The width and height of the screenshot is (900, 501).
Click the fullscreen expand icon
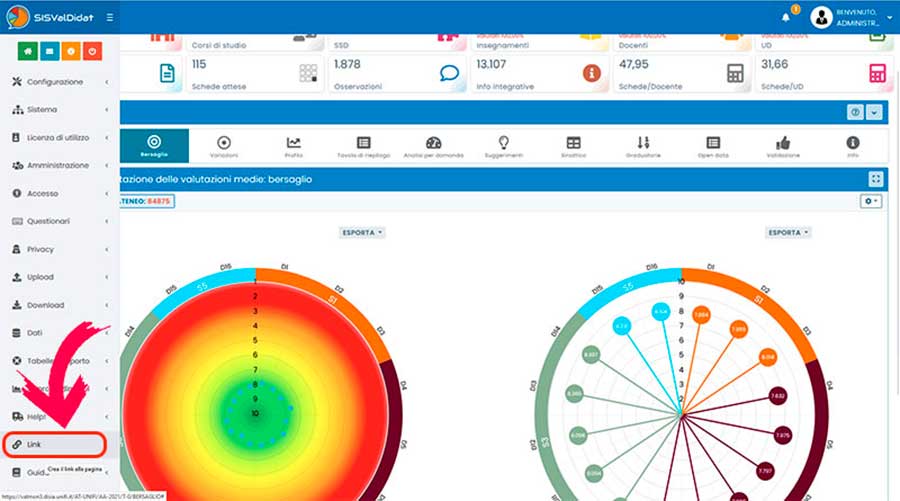click(x=876, y=178)
